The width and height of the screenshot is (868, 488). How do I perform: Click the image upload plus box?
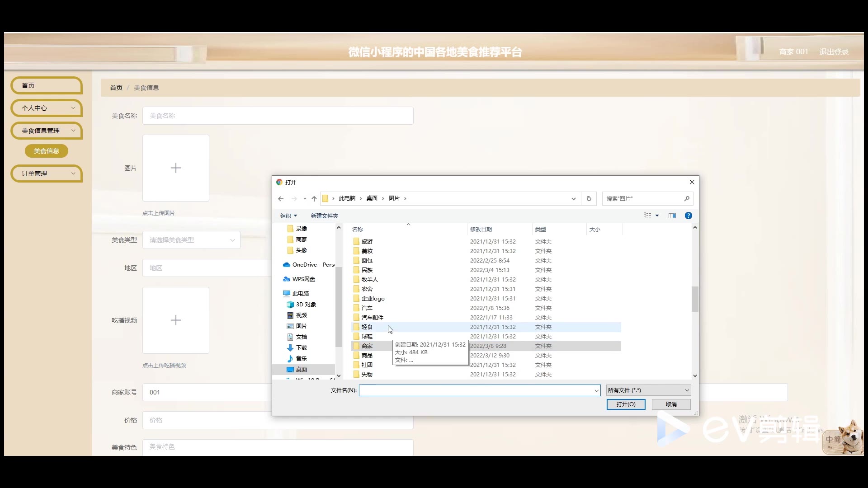[x=176, y=168]
